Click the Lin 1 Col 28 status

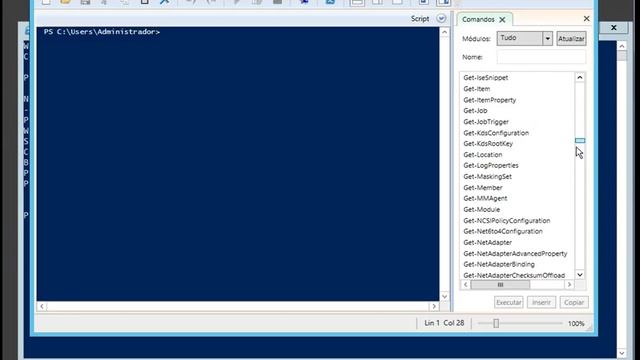pyautogui.click(x=444, y=323)
